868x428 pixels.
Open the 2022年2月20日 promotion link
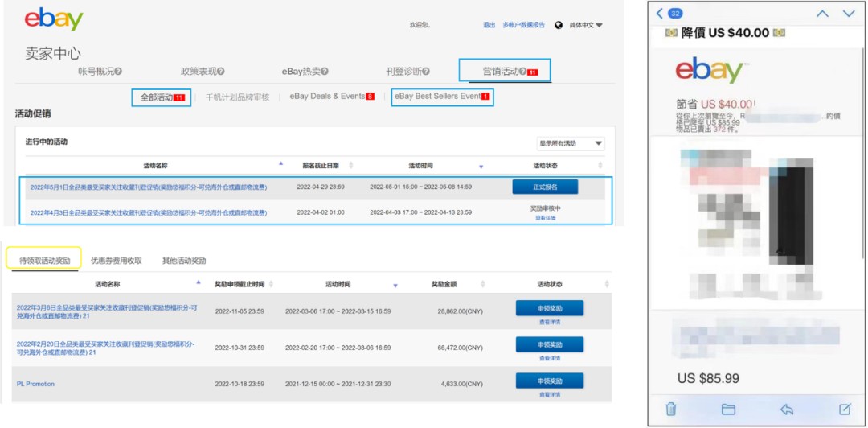pyautogui.click(x=106, y=348)
